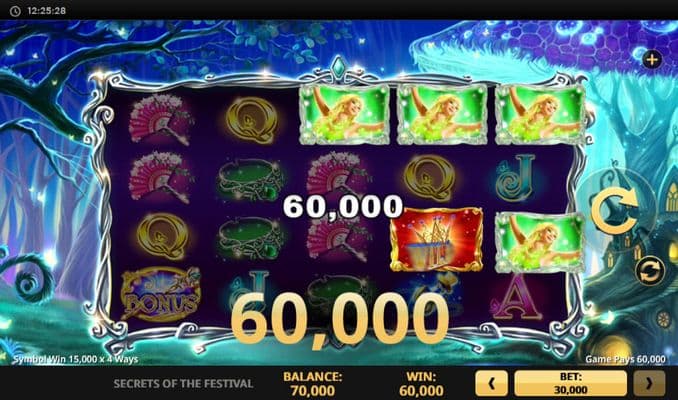Screen dimensions: 678x400
Task: Click the BONUS symbol on the first reel
Action: 161,295
